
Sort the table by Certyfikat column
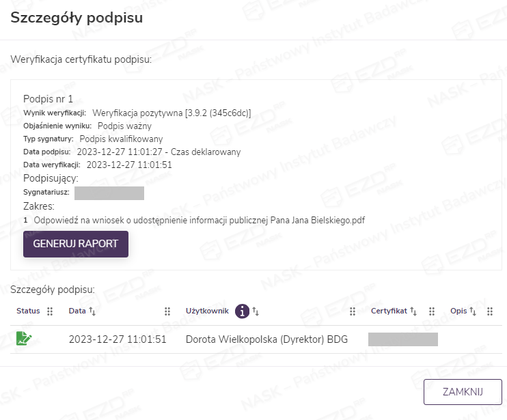[413, 311]
